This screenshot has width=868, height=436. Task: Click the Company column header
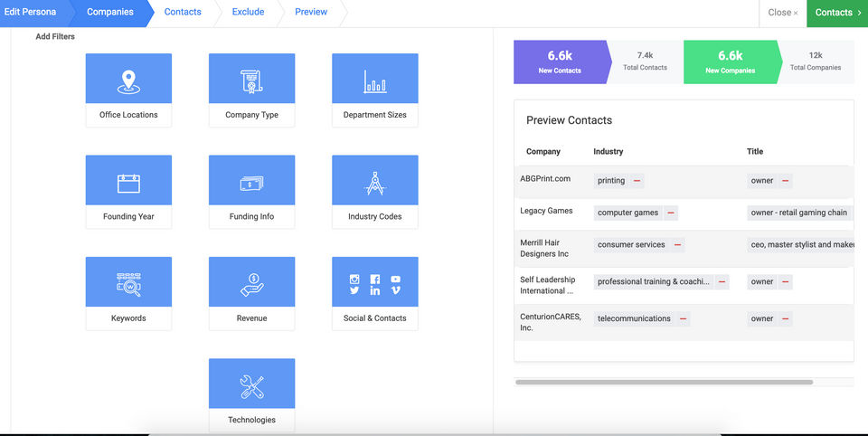click(x=543, y=151)
